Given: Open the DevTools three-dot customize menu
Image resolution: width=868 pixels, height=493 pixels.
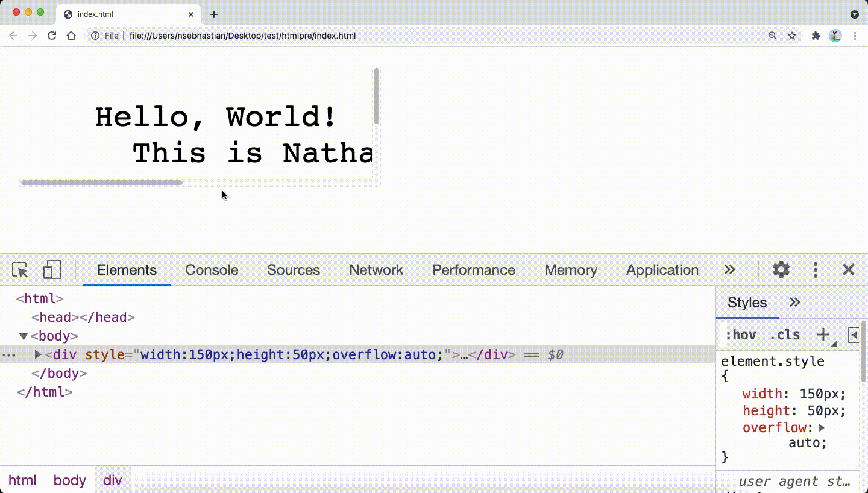Looking at the screenshot, I should click(x=815, y=269).
